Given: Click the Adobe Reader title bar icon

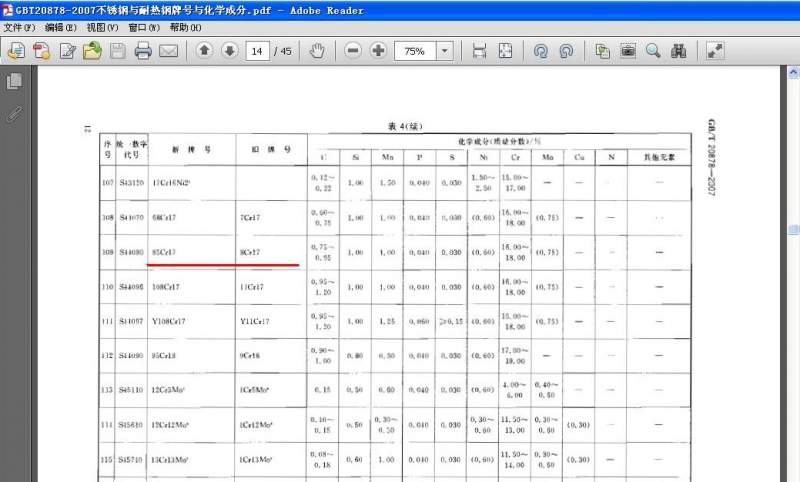Looking at the screenshot, I should (x=7, y=10).
